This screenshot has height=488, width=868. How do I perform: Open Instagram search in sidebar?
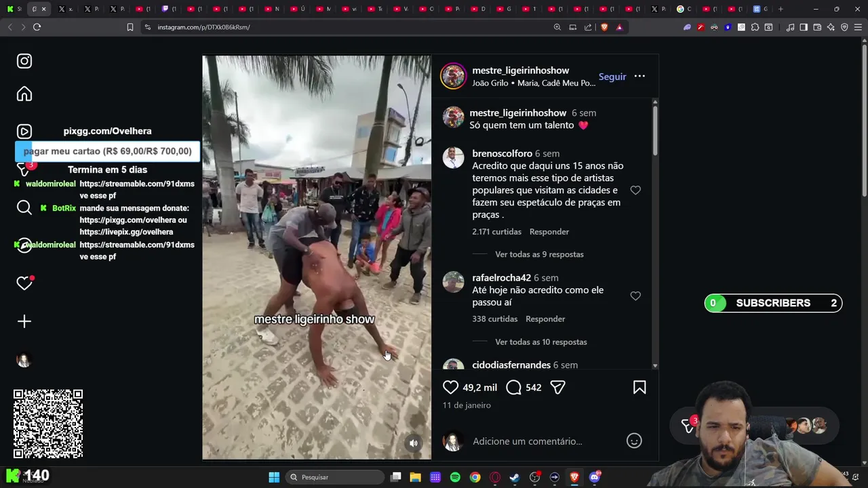click(24, 207)
